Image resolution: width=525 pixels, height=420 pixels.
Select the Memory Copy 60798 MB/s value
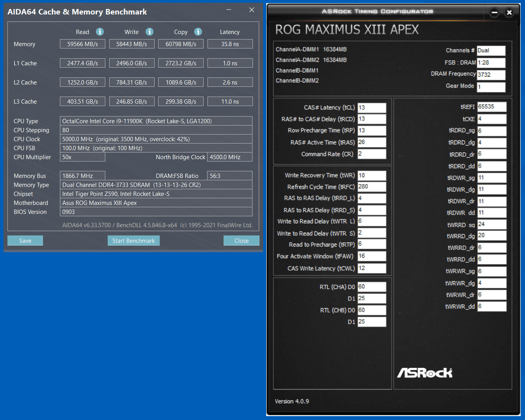coord(181,44)
